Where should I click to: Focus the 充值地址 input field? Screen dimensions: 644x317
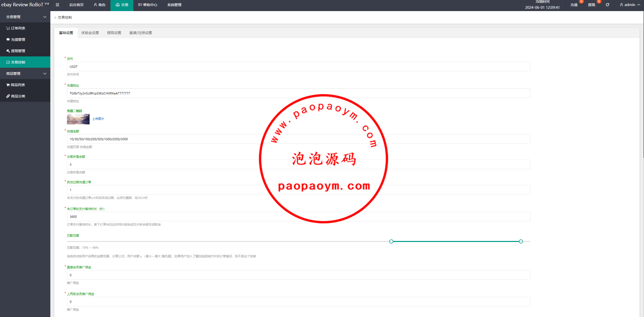pos(298,93)
